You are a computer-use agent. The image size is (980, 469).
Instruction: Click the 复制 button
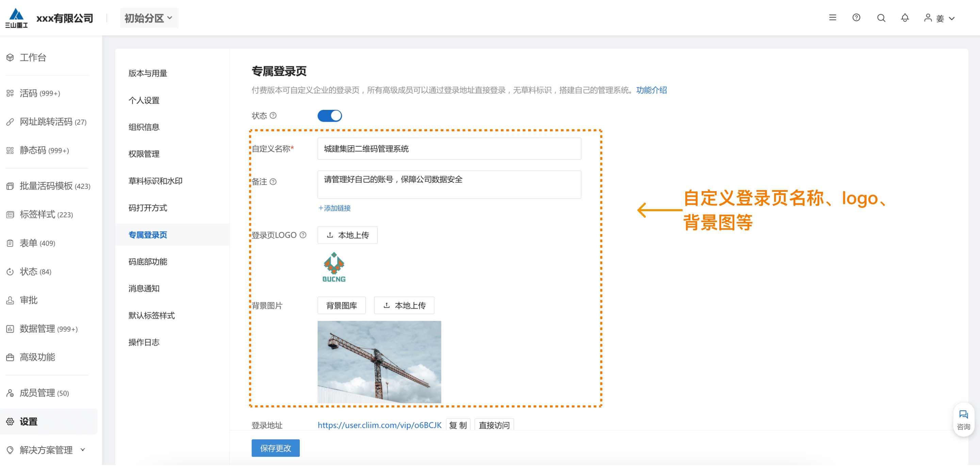(x=458, y=425)
